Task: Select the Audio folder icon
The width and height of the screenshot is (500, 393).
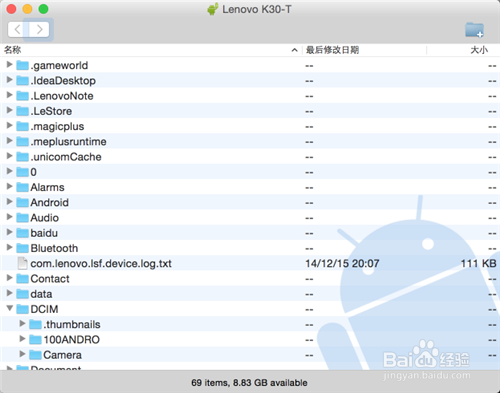Action: [x=23, y=217]
